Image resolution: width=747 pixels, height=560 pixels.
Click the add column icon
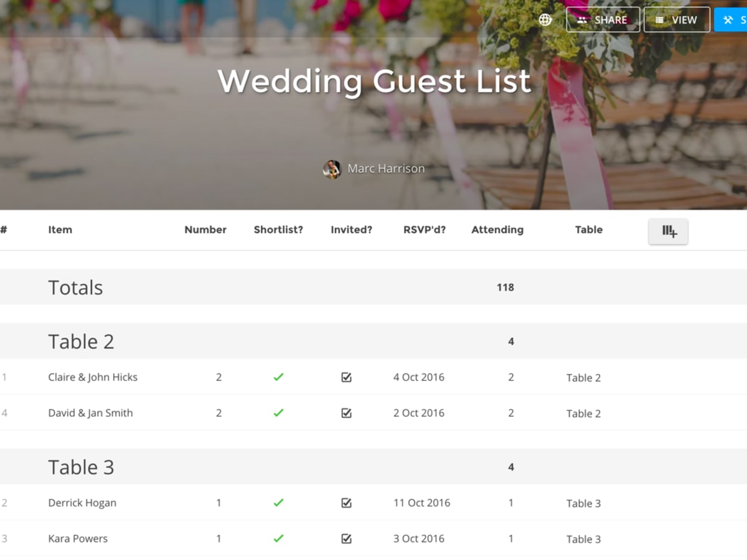tap(668, 231)
